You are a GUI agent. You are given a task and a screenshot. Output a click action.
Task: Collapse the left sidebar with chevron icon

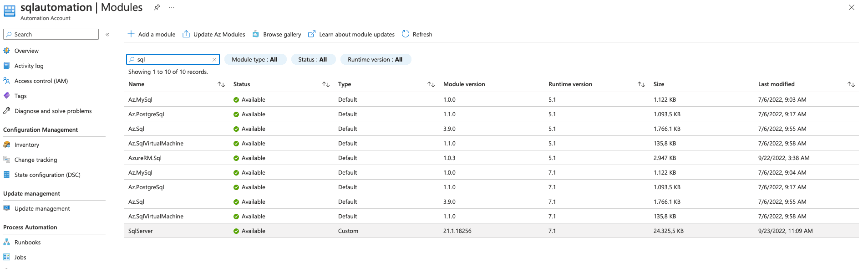pyautogui.click(x=107, y=35)
